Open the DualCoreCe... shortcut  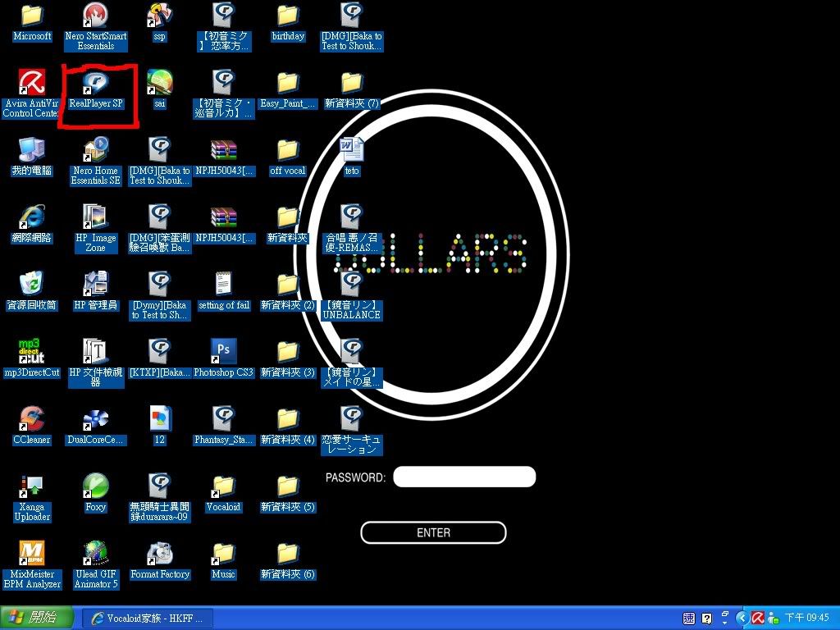[x=96, y=426]
